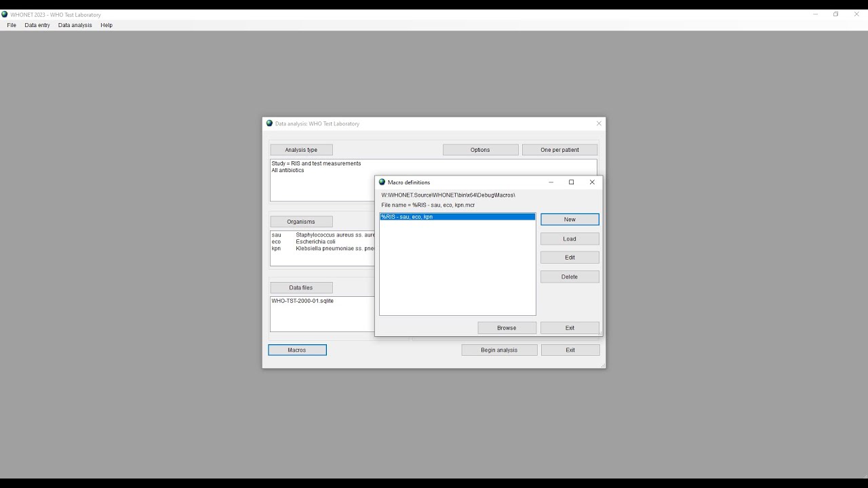Click the Data files button
868x488 pixels.
point(301,287)
